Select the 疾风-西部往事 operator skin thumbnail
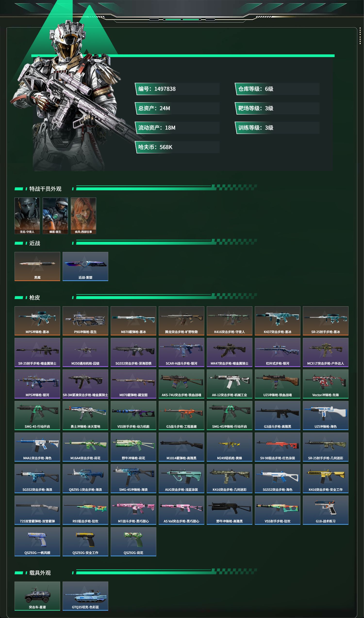The width and height of the screenshot is (364, 618). point(83,216)
